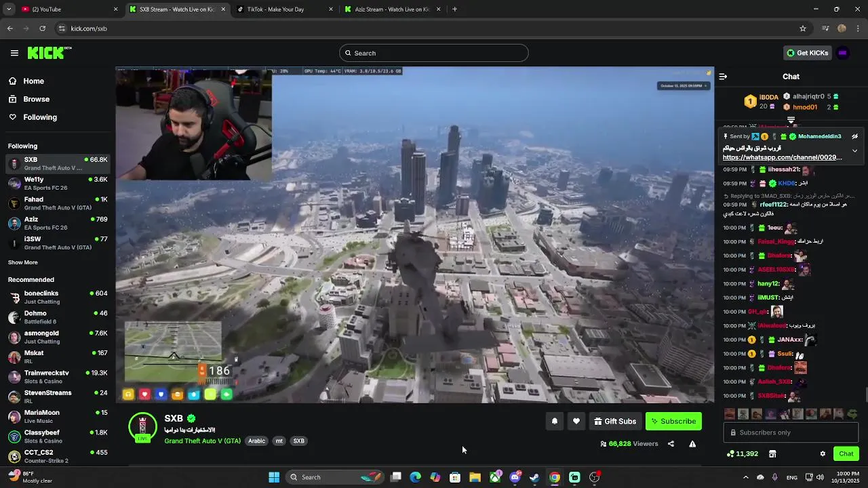The height and width of the screenshot is (488, 868).
Task: Reload the page
Action: point(42,28)
